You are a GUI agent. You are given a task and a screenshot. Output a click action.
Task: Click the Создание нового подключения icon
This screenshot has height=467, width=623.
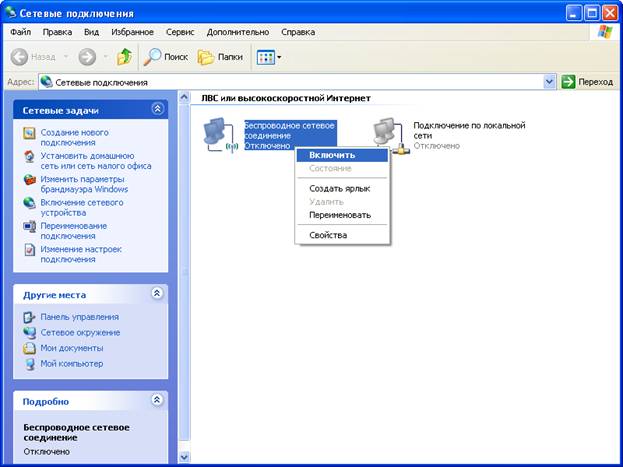29,133
